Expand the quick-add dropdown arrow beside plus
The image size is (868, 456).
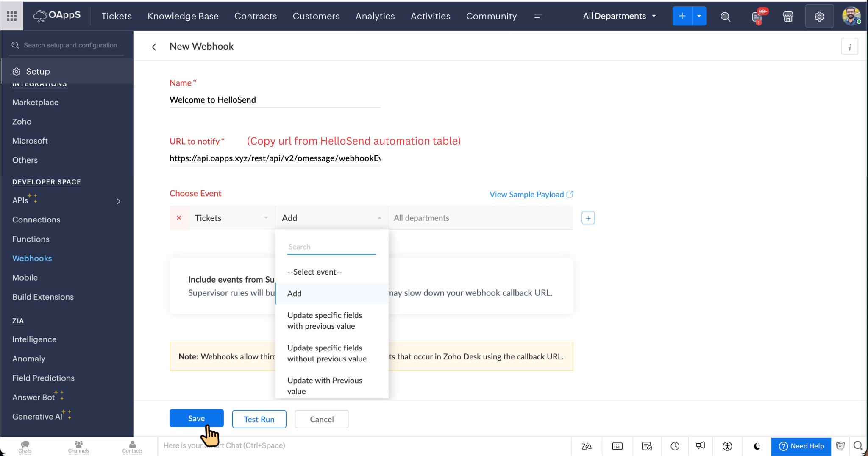699,16
